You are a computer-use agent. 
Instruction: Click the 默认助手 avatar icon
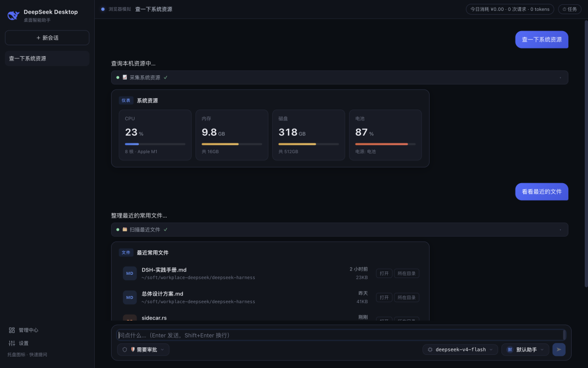coord(510,349)
